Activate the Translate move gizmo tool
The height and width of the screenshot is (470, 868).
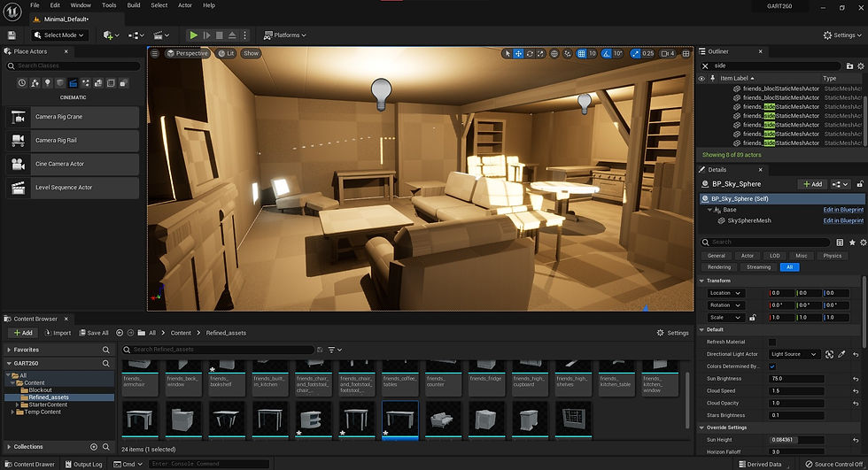(x=518, y=54)
